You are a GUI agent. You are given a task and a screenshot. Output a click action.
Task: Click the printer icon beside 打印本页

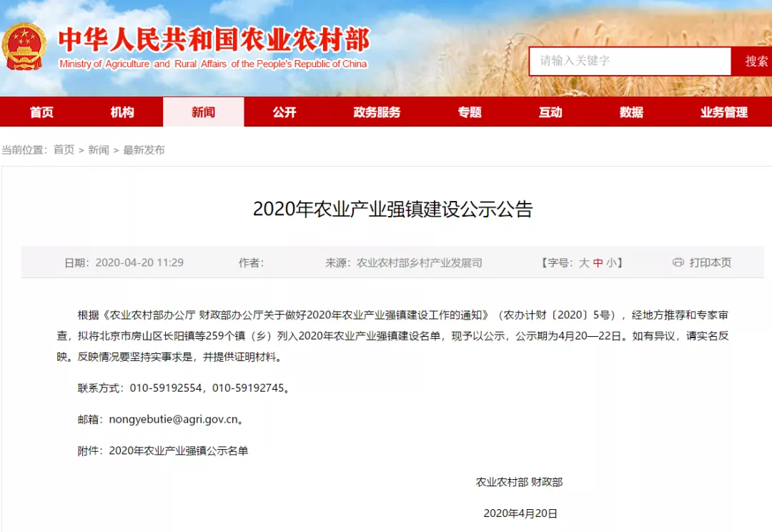678,262
